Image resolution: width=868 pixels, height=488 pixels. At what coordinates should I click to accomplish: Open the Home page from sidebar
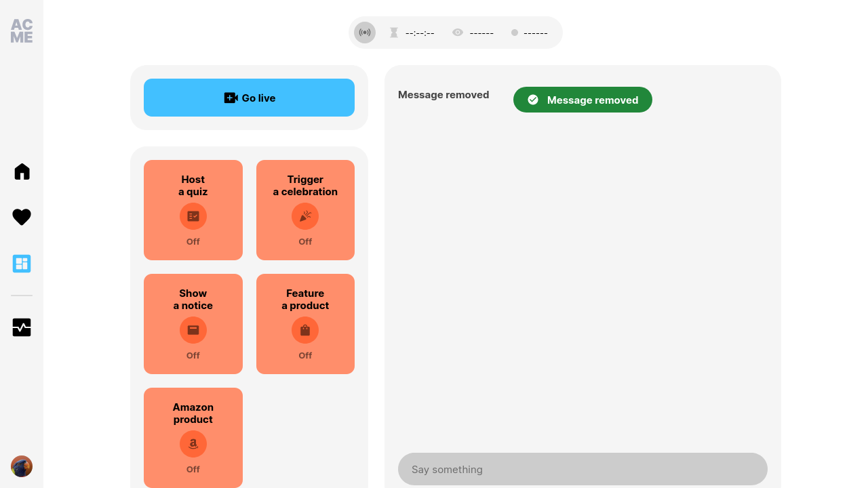(22, 171)
